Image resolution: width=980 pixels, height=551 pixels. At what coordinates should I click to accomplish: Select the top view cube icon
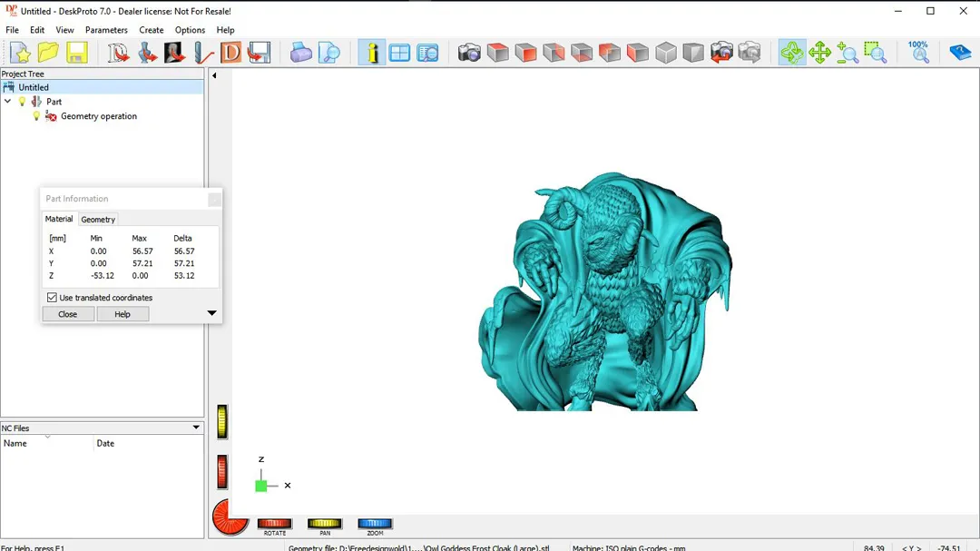pyautogui.click(x=497, y=53)
